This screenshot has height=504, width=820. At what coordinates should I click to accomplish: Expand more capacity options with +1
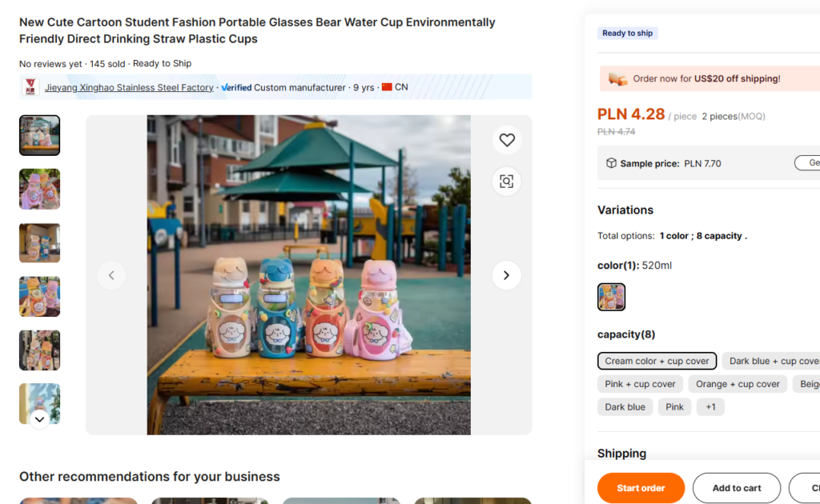coord(710,407)
